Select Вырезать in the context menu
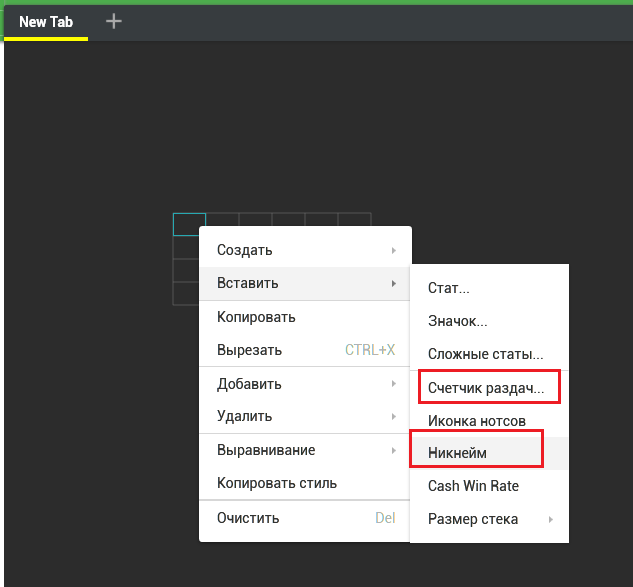Screen dimensions: 633x587 (x=305, y=350)
